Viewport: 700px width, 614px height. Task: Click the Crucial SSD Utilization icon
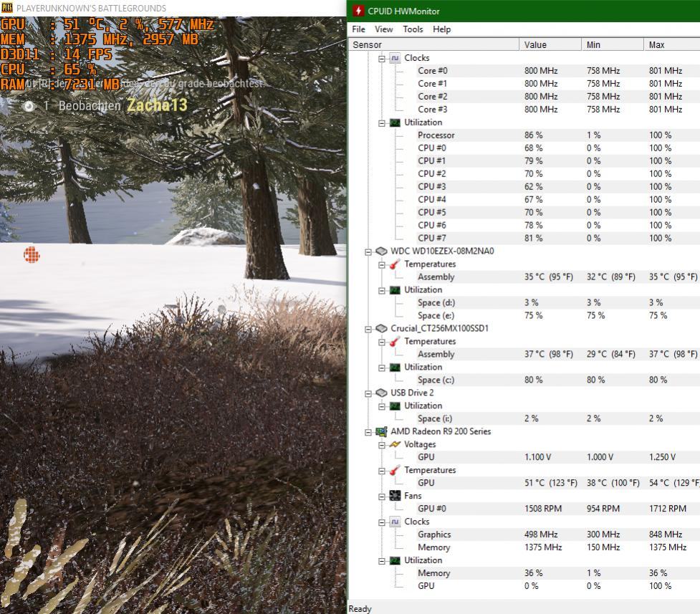pos(395,367)
